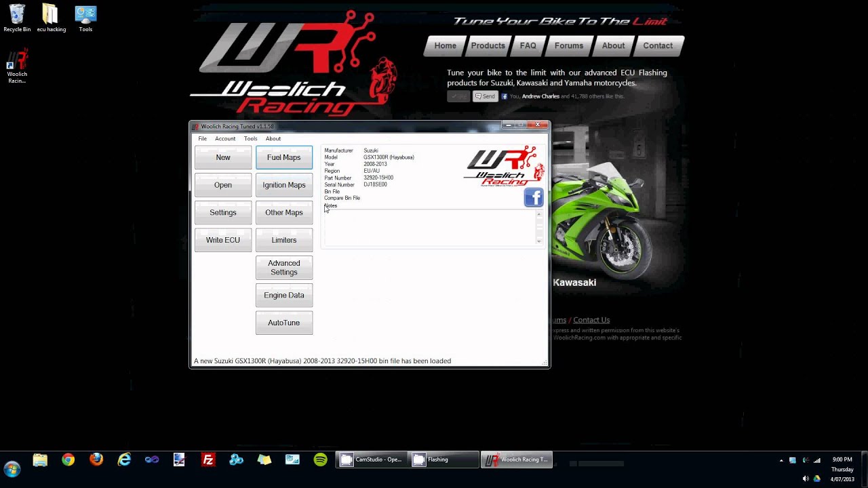Click the Serial Number DJ18SE00
Screen dimensions: 868x488
(x=375, y=184)
